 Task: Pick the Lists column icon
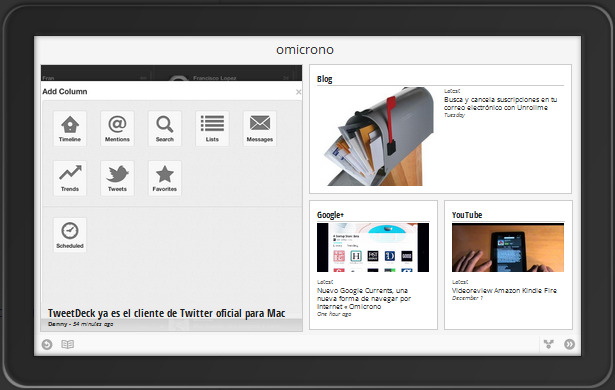[212, 128]
